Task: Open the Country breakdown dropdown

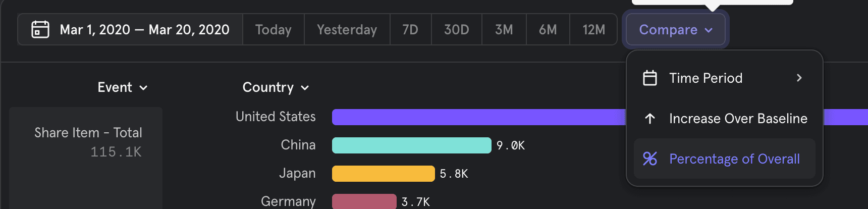Action: pyautogui.click(x=276, y=87)
